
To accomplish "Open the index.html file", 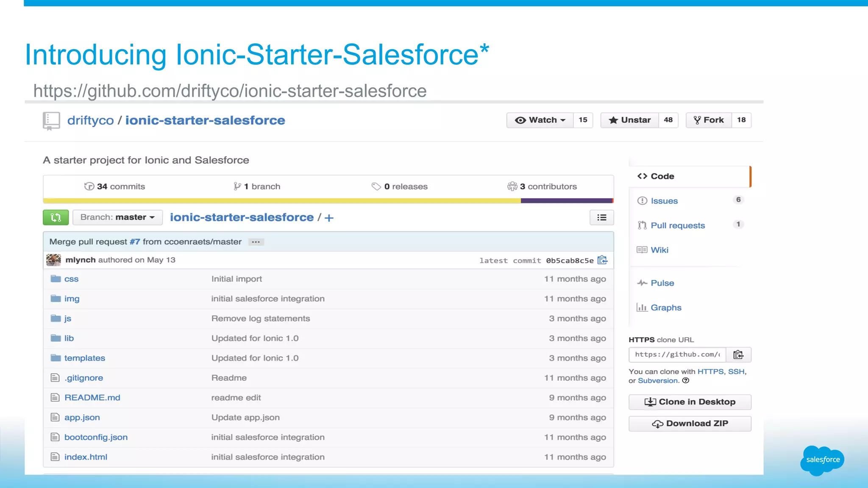I will 86,457.
